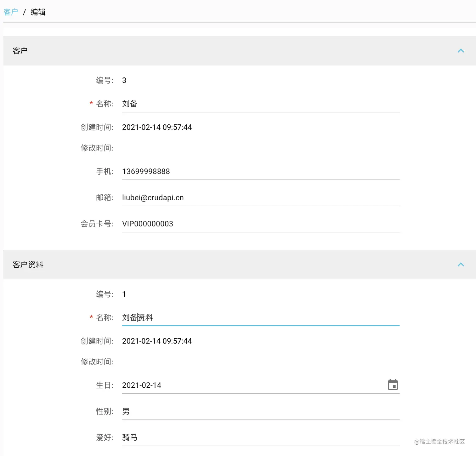Focus the 爱好 field showing 骑马
The image size is (476, 456).
pyautogui.click(x=261, y=438)
